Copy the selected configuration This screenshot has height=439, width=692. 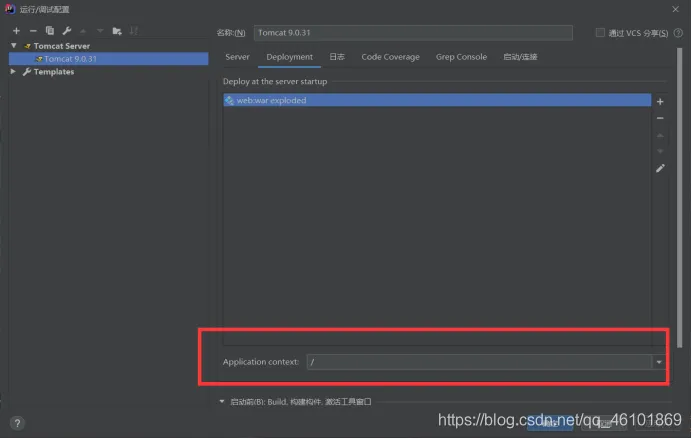(x=50, y=30)
